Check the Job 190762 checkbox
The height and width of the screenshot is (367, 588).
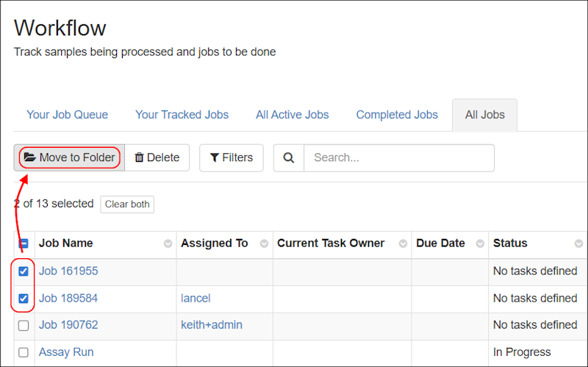[24, 325]
